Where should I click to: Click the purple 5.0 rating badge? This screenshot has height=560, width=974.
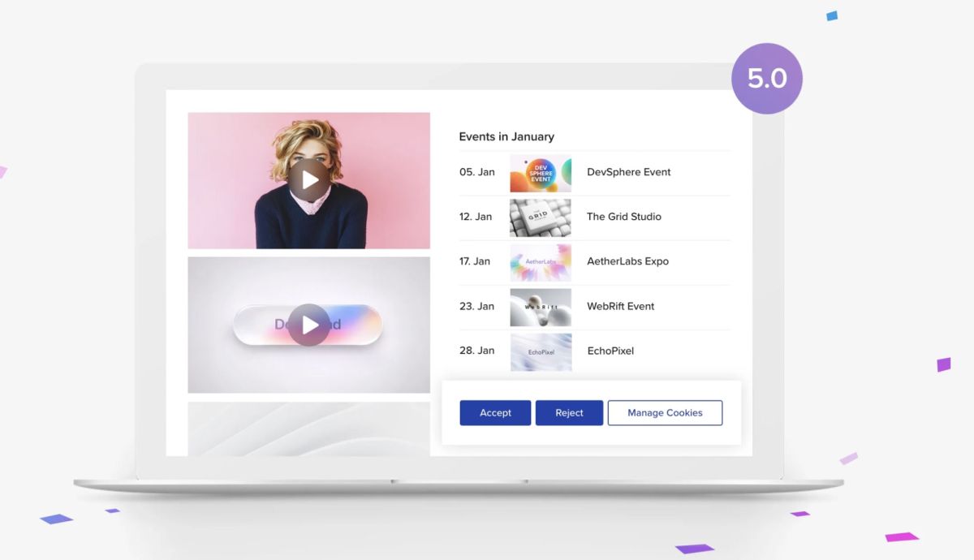pos(767,77)
